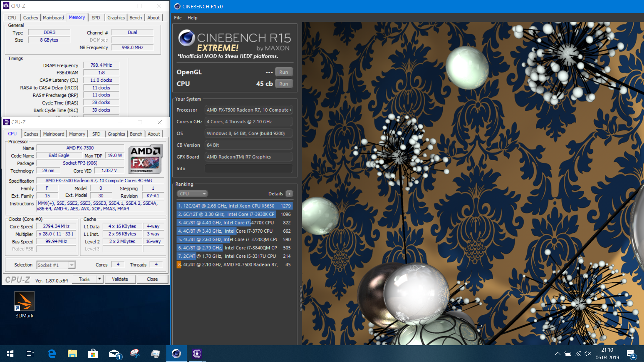
Task: Switch to CPU tab in upper CPU-Z window
Action: point(12,17)
